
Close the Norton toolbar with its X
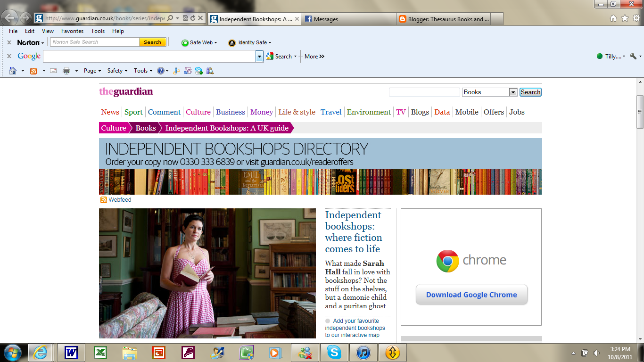coord(9,42)
